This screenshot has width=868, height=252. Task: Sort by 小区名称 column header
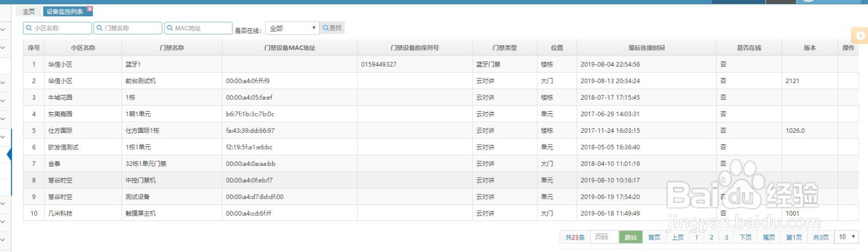(x=83, y=48)
